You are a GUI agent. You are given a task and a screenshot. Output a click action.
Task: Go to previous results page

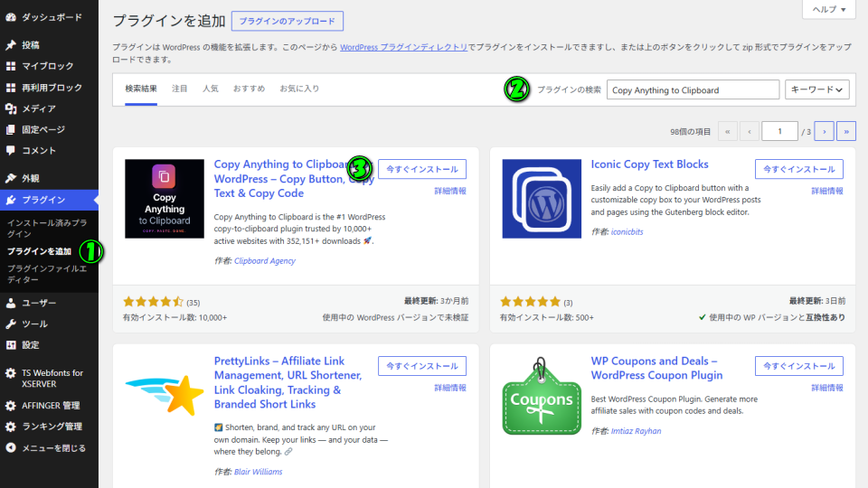coord(750,131)
